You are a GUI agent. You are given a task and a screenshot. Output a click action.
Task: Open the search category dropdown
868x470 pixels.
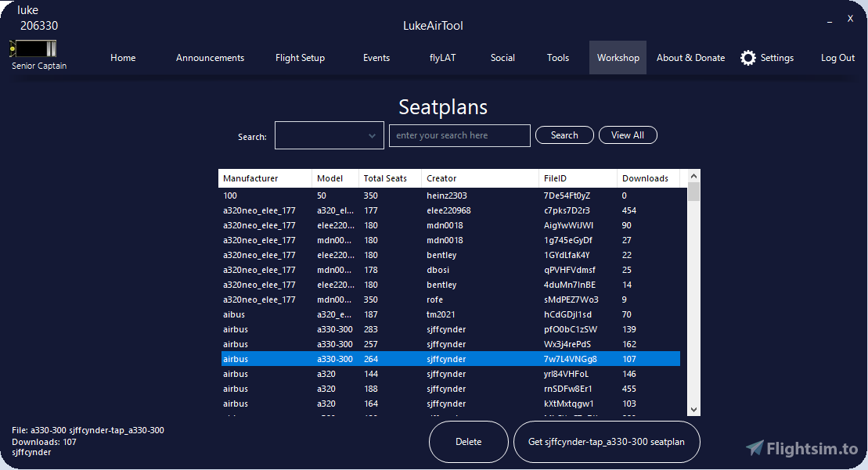(329, 135)
